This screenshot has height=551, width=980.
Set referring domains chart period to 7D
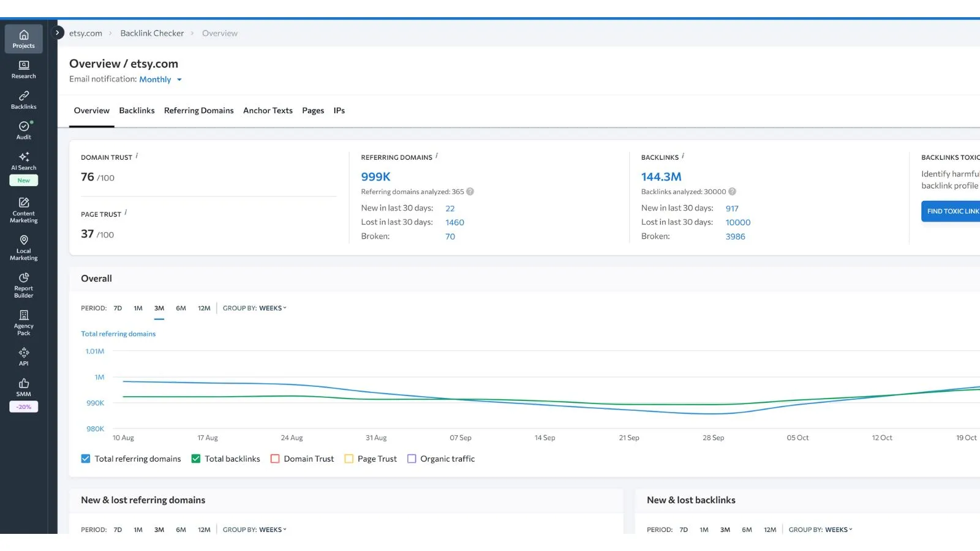[118, 530]
